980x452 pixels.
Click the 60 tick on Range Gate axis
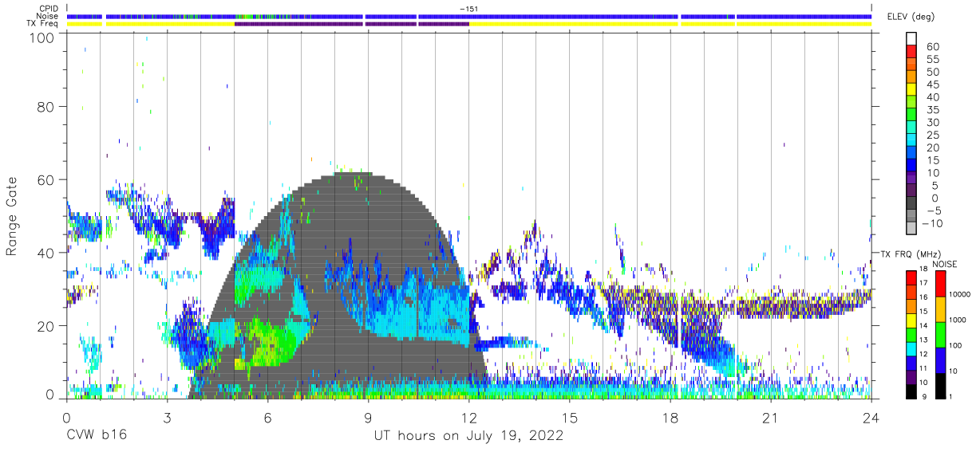[x=46, y=180]
